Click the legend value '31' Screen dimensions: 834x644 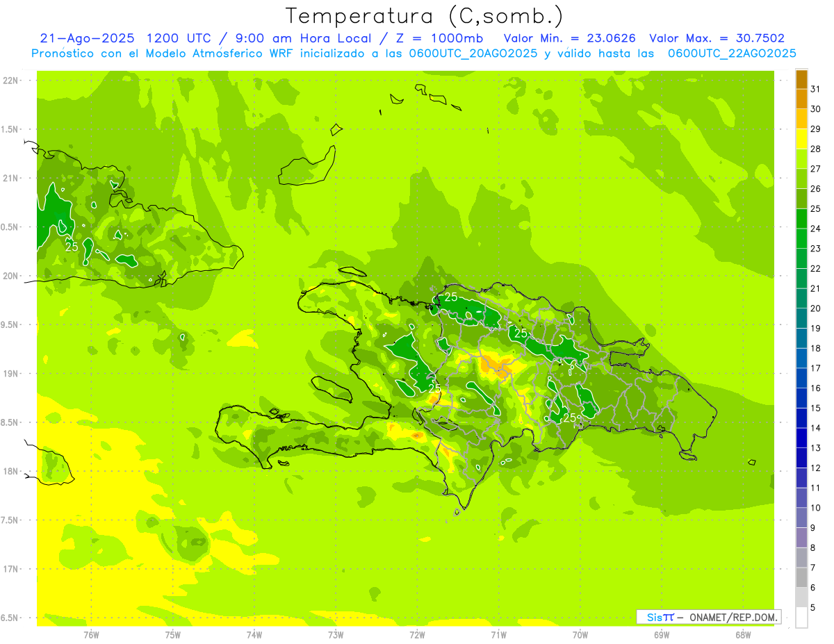click(815, 89)
